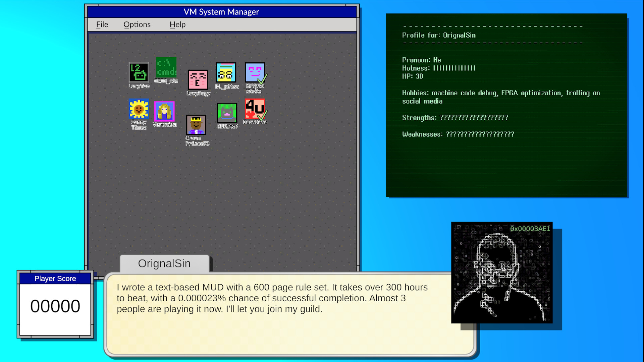Click the RUKatz? cat icon
Image resolution: width=644 pixels, height=362 pixels.
[226, 113]
